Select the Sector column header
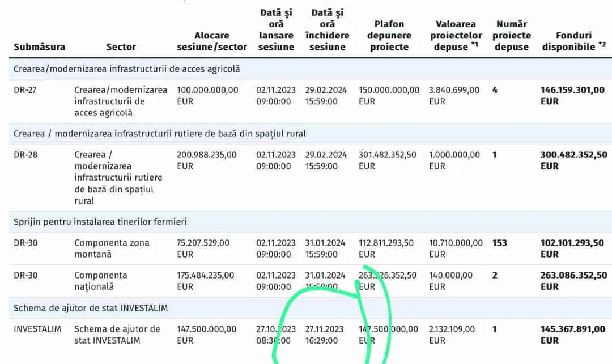Screen dimensions: 612x364 click(x=121, y=47)
